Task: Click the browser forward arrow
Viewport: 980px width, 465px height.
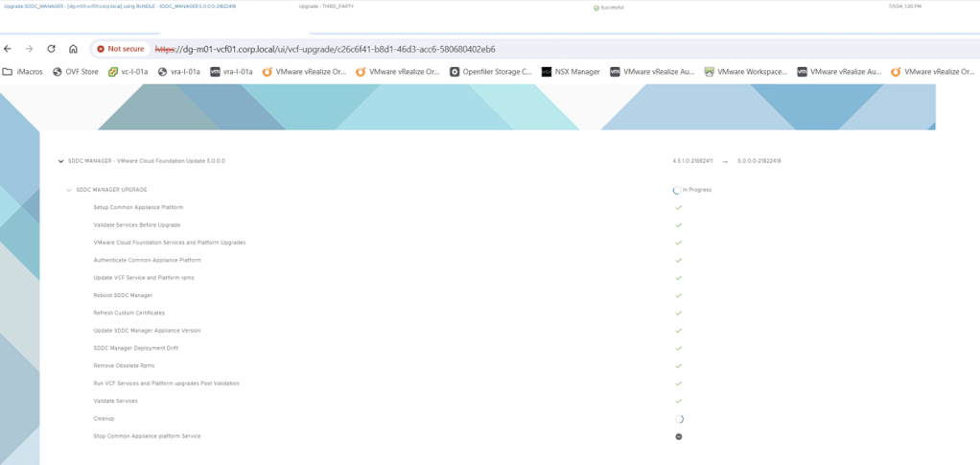Action: coord(29,49)
